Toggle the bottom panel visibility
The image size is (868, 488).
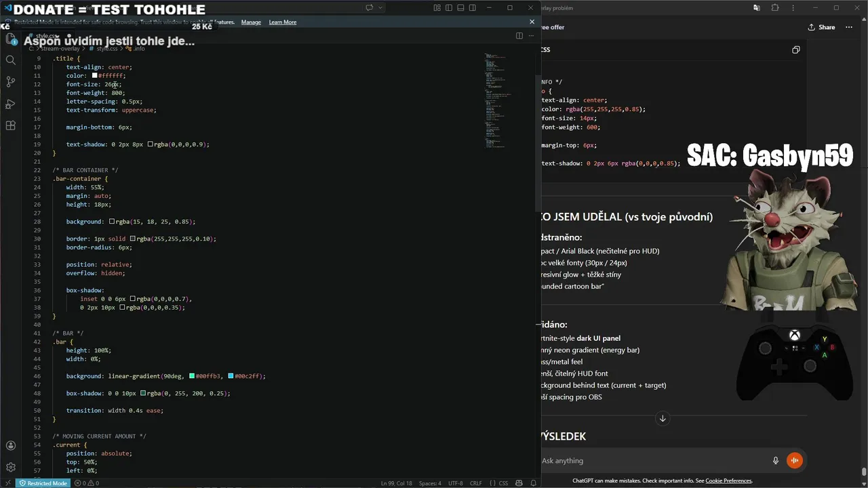pyautogui.click(x=460, y=7)
